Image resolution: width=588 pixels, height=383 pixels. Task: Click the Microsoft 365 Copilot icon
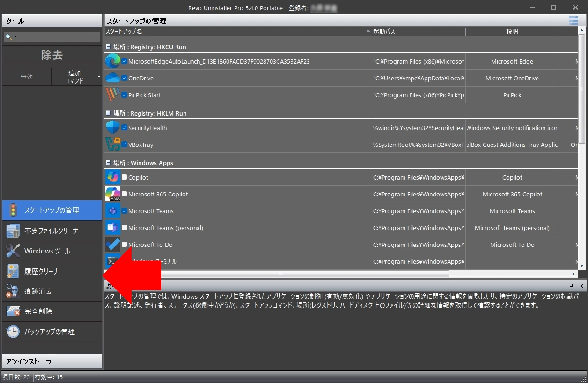click(113, 194)
